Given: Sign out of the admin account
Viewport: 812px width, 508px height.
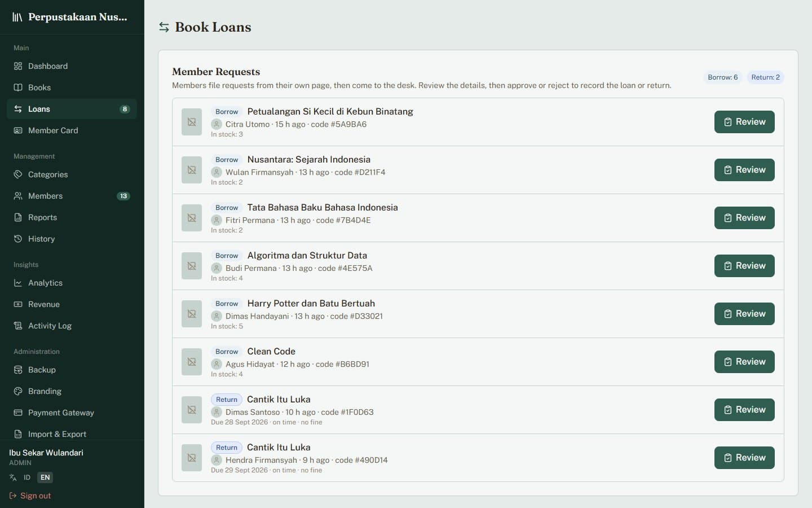Looking at the screenshot, I should point(30,496).
